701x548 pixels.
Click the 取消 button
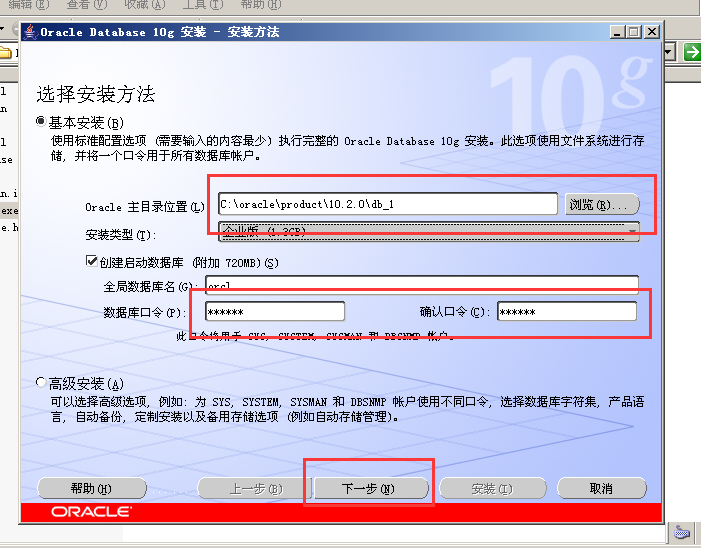pyautogui.click(x=601, y=488)
